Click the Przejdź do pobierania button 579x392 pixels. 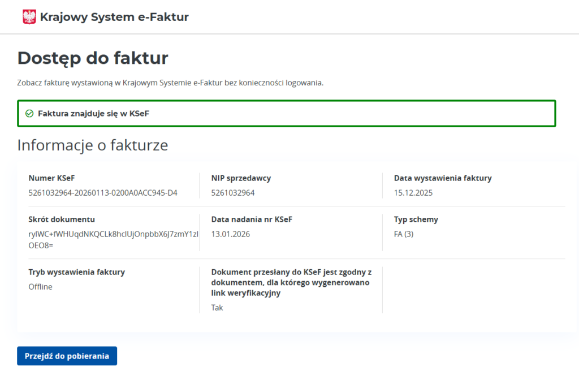tap(67, 356)
